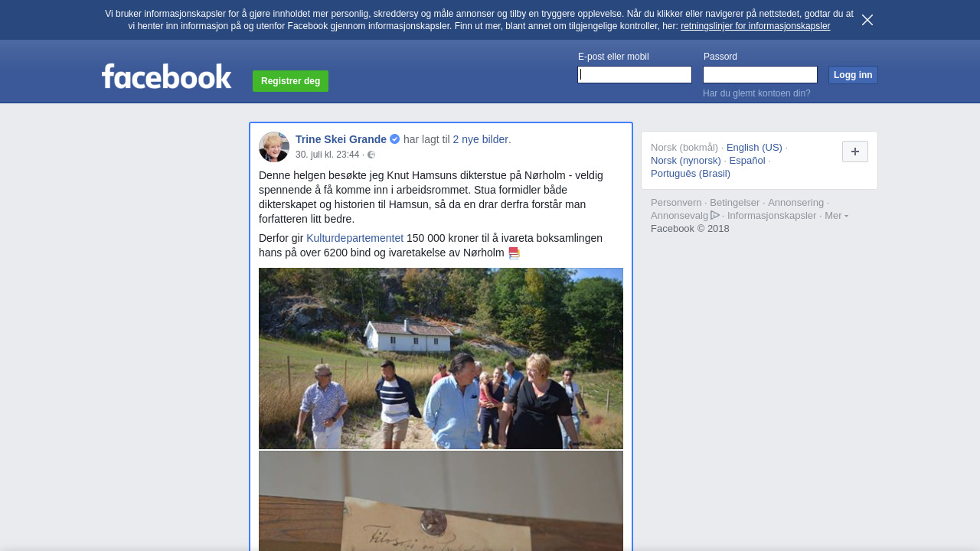The height and width of the screenshot is (551, 980).
Task: Switch language to Norsk (nynorsk)
Action: click(686, 161)
